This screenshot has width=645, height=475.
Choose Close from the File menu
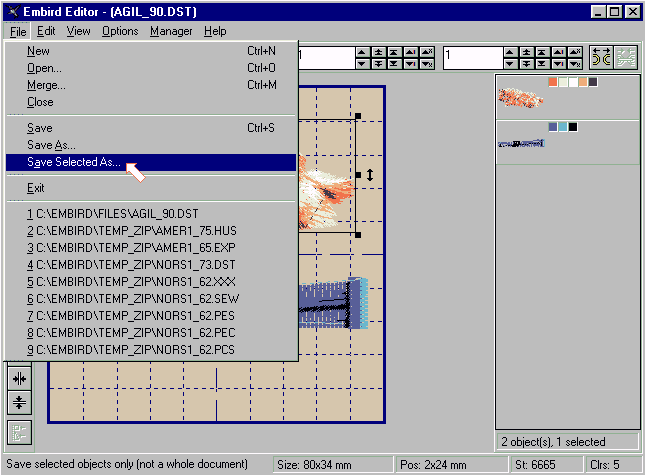(151, 102)
